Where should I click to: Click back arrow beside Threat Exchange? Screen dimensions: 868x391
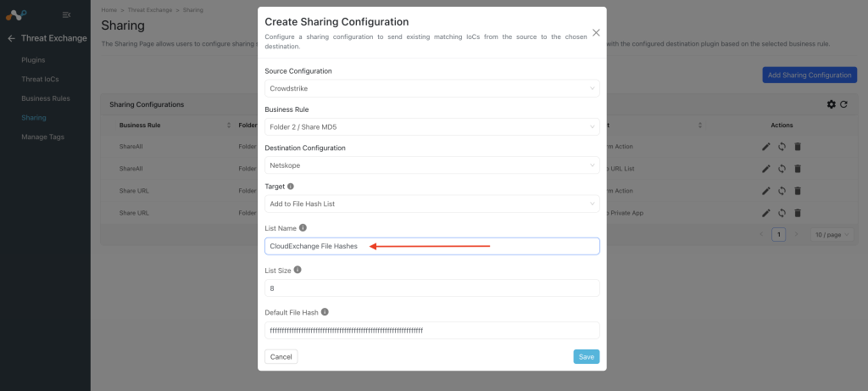tap(11, 38)
